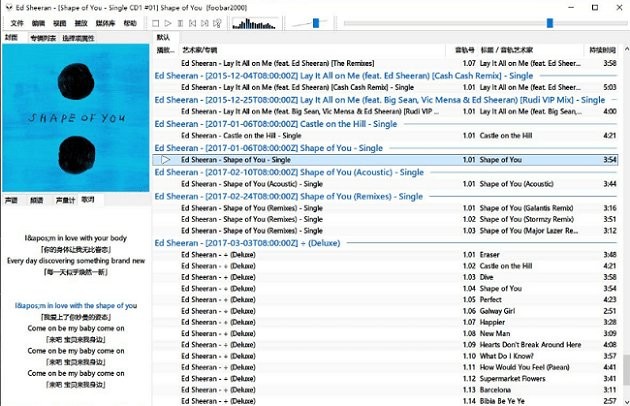Image resolution: width=630 pixels, height=406 pixels.
Task: Open the 媒体库 menu
Action: tap(105, 23)
